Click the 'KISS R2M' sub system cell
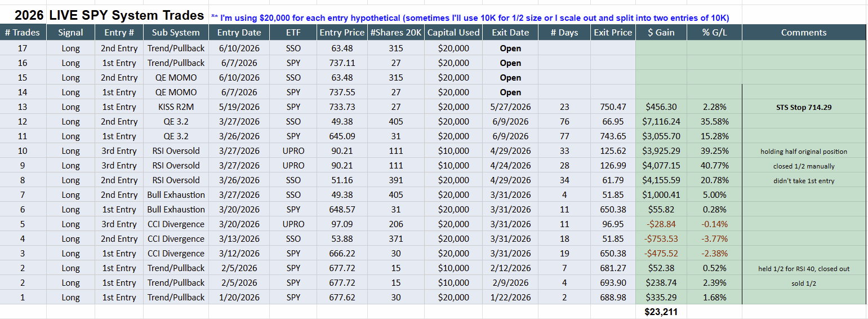868x319 pixels. coord(176,107)
